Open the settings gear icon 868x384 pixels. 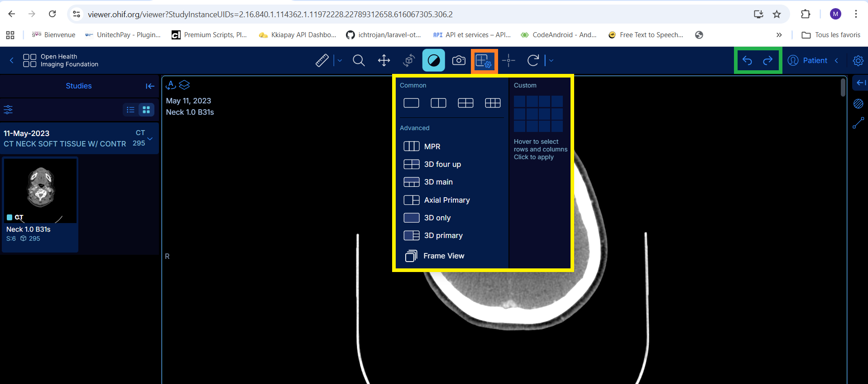click(x=858, y=60)
